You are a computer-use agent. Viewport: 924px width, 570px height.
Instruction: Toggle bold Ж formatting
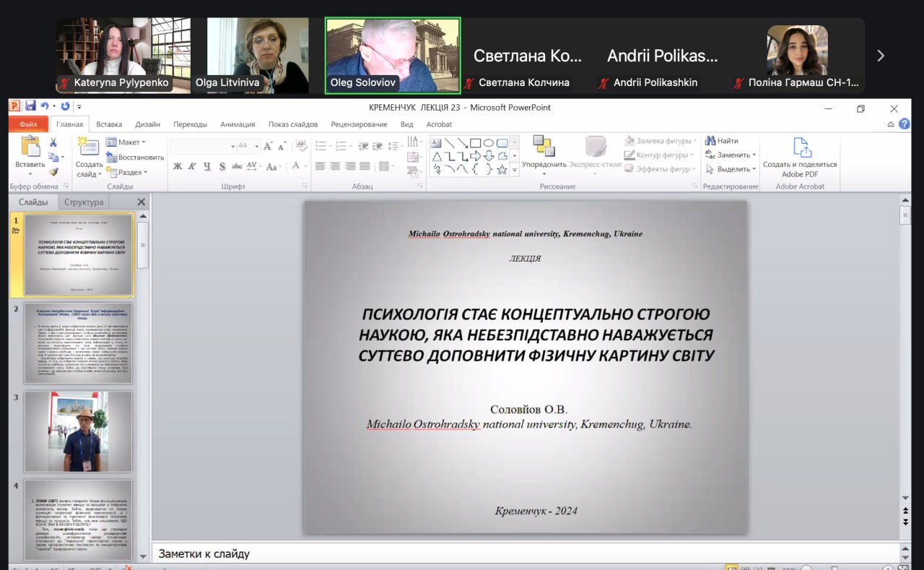(x=178, y=166)
